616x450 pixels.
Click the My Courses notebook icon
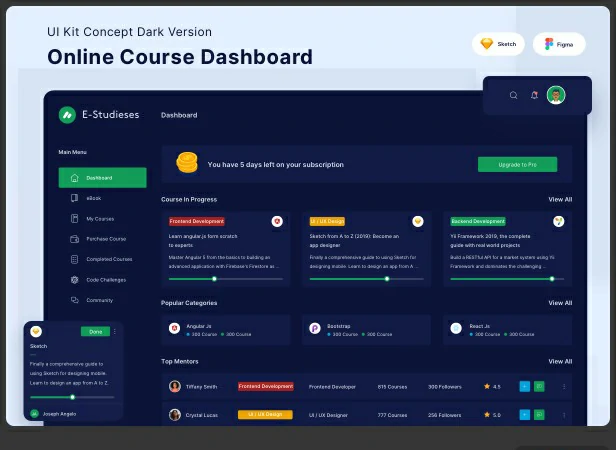click(x=74, y=219)
